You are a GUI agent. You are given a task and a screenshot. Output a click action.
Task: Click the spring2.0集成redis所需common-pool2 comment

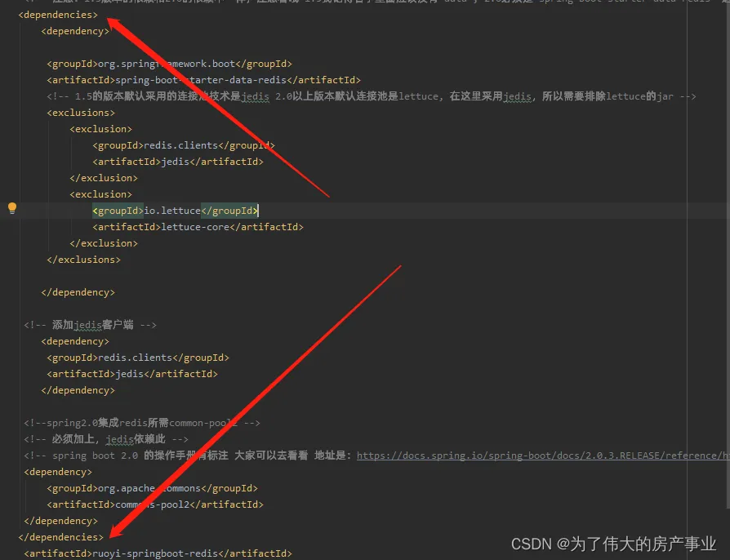click(x=141, y=423)
